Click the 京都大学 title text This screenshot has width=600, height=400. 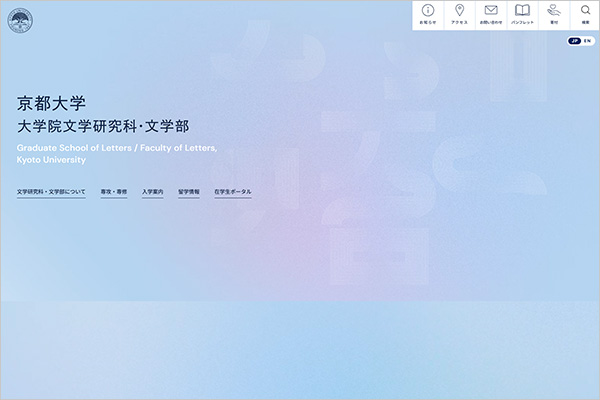tap(52, 103)
